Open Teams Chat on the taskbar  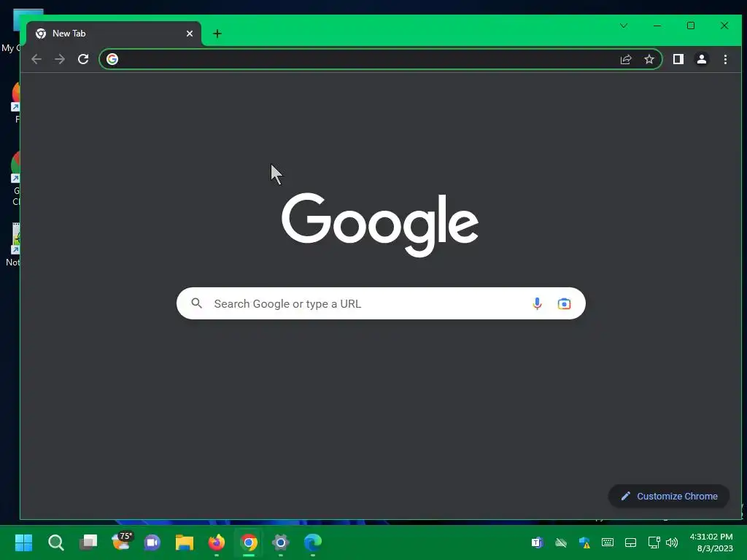pos(152,542)
